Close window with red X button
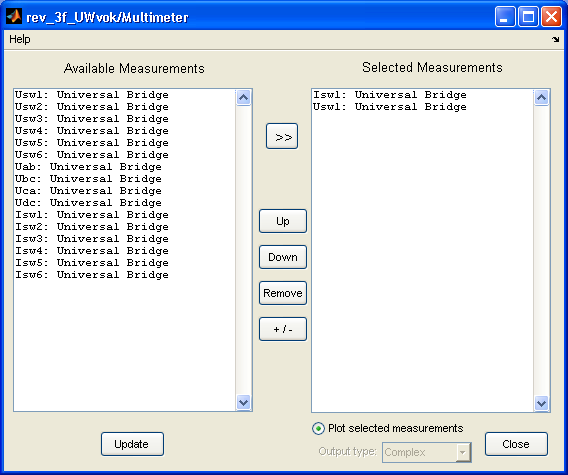This screenshot has width=568, height=475. (x=551, y=17)
